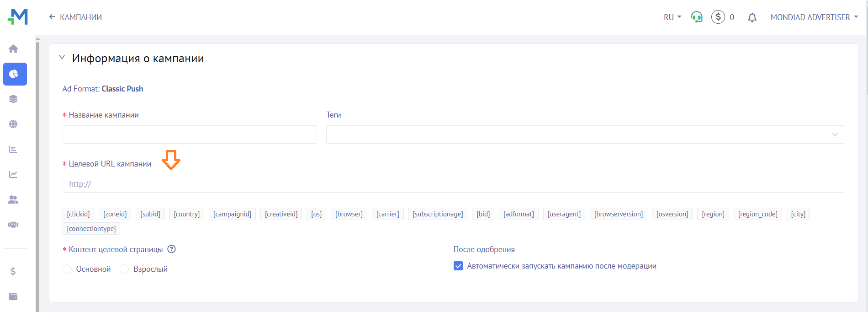
Task: Add the [campaignid] macro token
Action: (232, 214)
